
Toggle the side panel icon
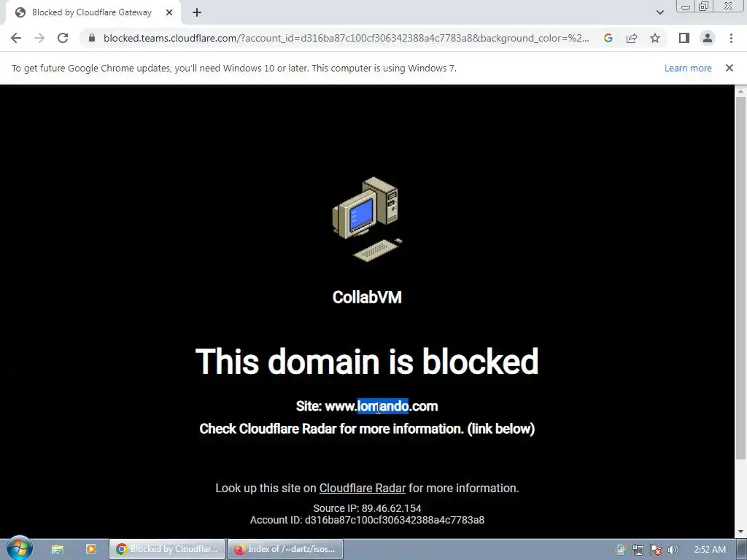point(684,38)
